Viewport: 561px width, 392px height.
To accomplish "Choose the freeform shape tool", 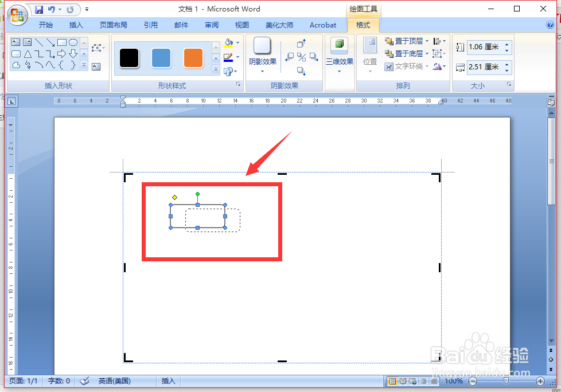I will pyautogui.click(x=15, y=65).
